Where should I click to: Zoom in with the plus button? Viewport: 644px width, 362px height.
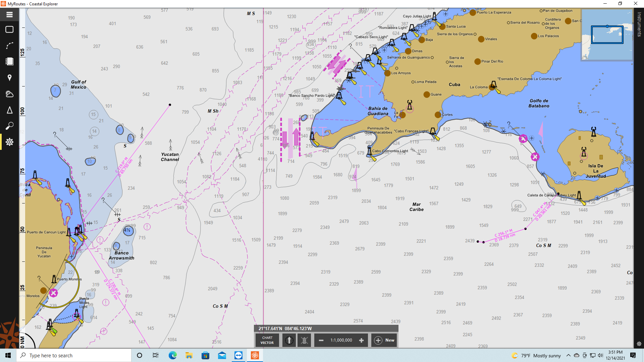[361, 340]
